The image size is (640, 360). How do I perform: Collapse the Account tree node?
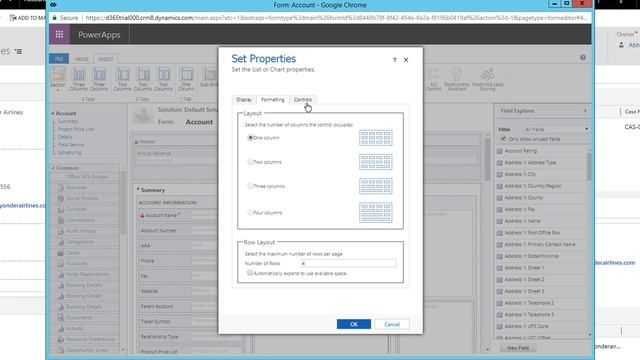53,113
